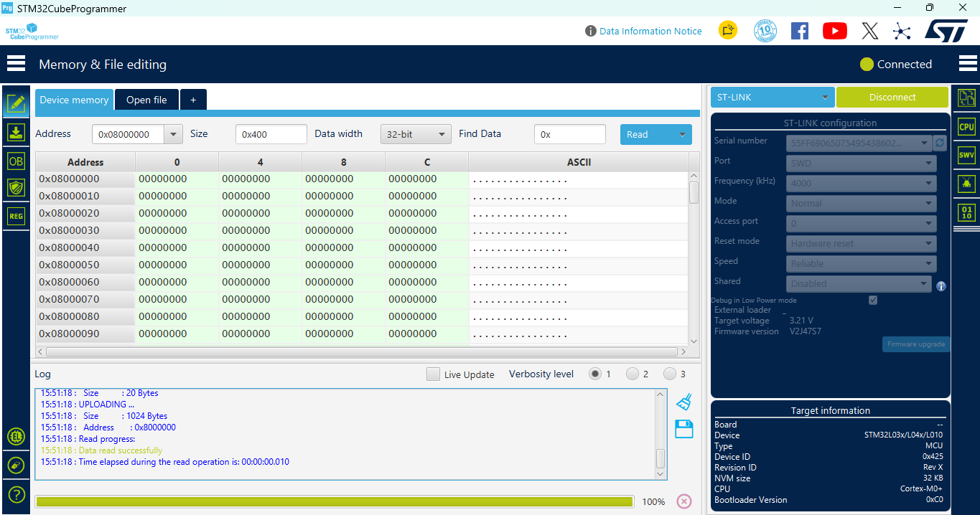Screen dimensions: 980x515
Task: Open the X social icon
Action: click(869, 31)
